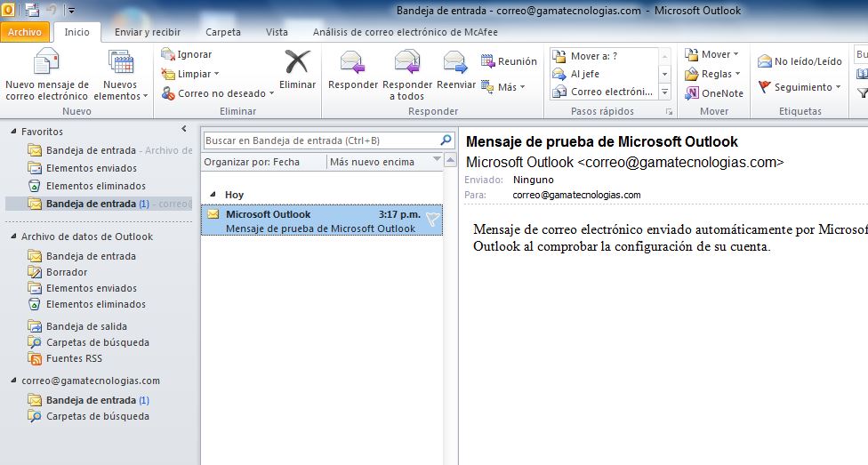Click the search magnifier icon
This screenshot has width=868, height=465.
(x=446, y=140)
